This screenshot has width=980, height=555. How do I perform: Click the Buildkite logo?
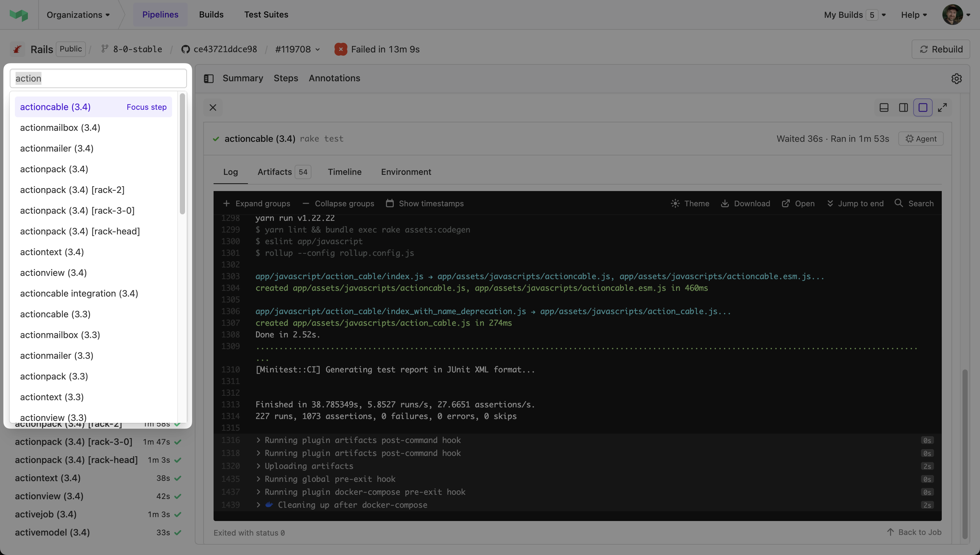[x=18, y=15]
